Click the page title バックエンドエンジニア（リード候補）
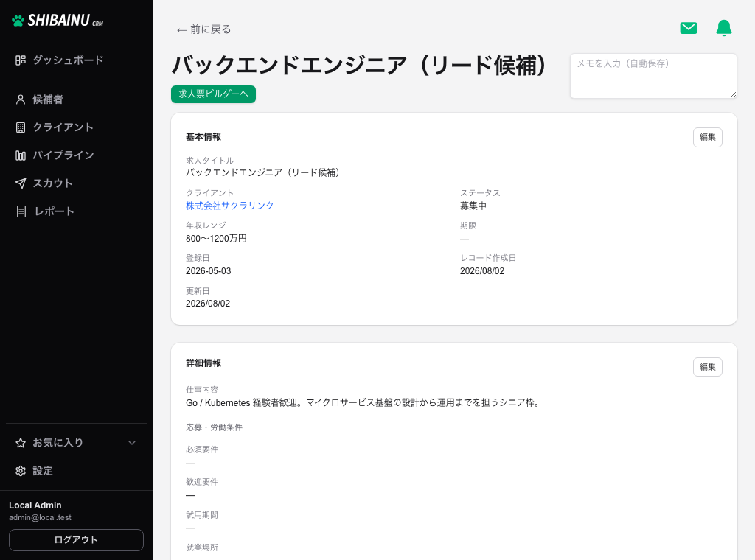This screenshot has height=560, width=755. 359,66
